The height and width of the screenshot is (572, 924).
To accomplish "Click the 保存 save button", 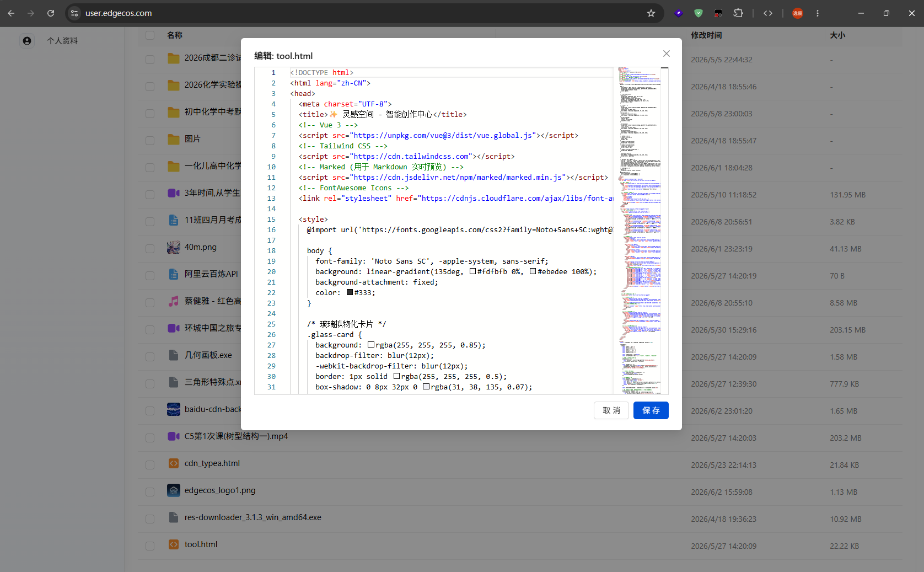I will click(651, 410).
